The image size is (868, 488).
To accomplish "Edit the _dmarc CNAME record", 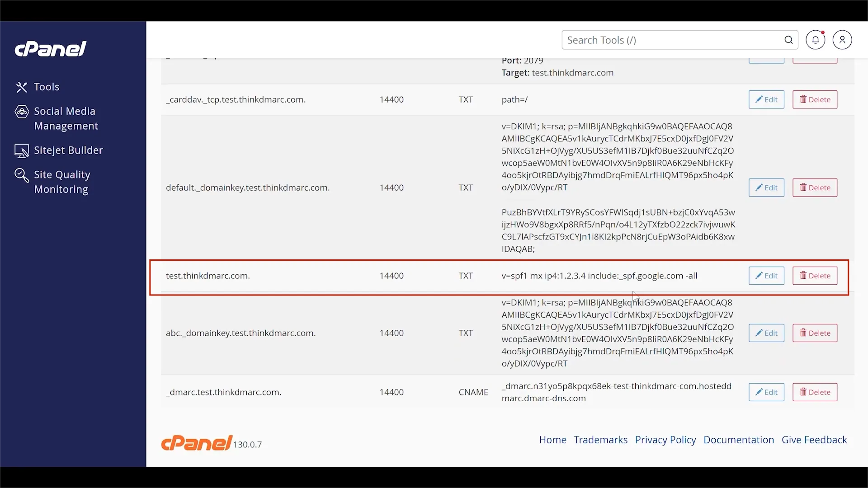I will [766, 392].
